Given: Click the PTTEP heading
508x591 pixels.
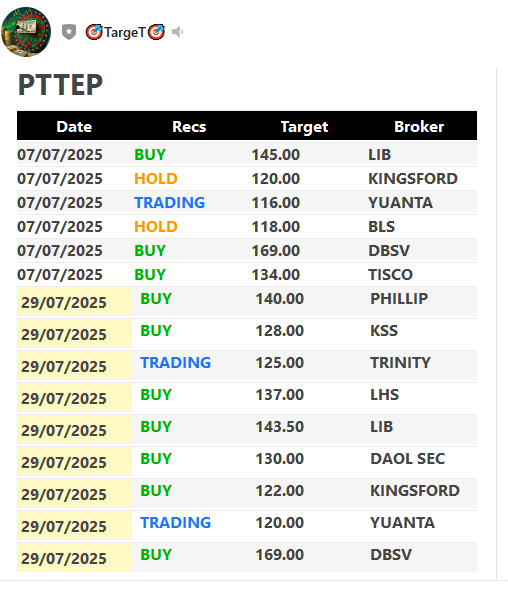Looking at the screenshot, I should point(60,85).
